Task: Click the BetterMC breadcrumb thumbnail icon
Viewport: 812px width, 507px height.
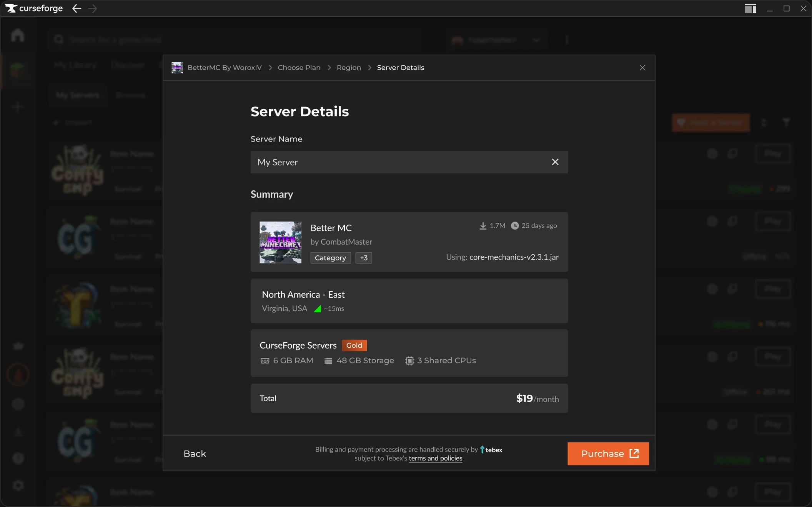Action: [x=177, y=68]
